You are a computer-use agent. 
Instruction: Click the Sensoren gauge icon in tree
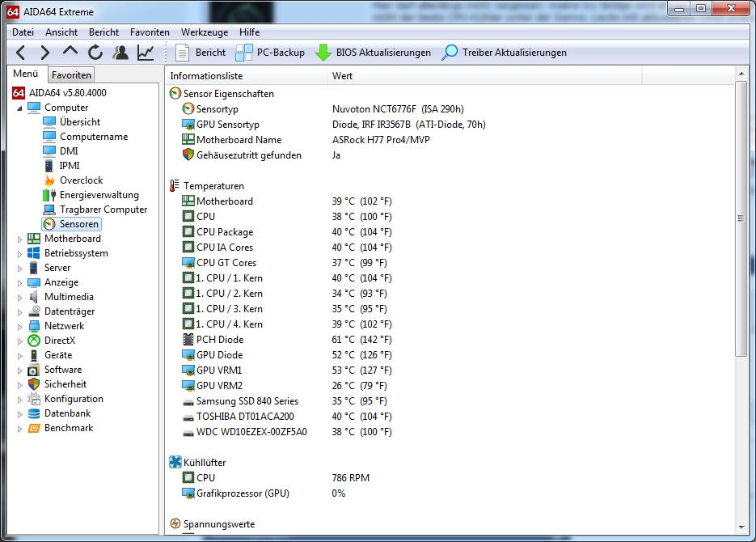(x=49, y=224)
